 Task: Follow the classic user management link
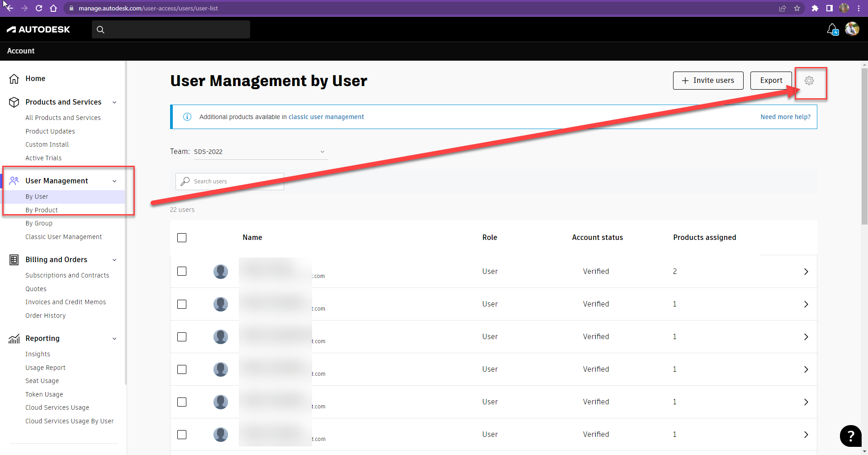point(326,117)
